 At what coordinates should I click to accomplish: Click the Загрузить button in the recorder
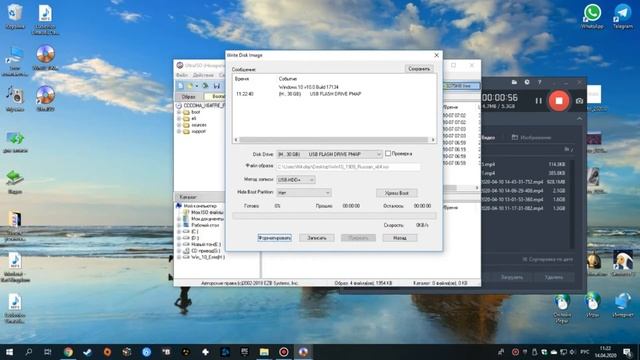coord(511,277)
